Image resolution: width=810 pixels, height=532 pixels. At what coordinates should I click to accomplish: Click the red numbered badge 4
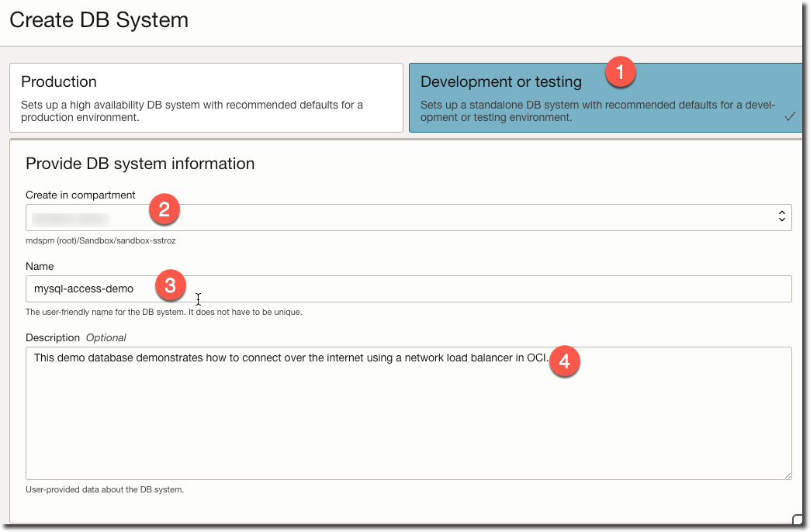[x=565, y=361]
